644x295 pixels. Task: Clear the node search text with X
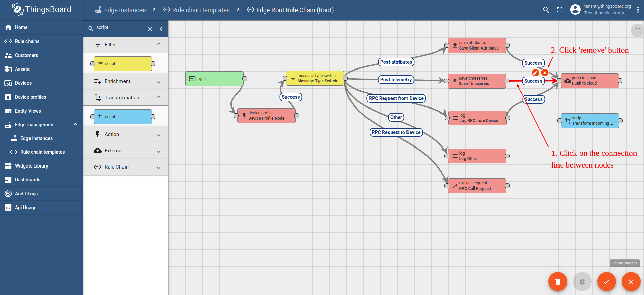coord(150,29)
